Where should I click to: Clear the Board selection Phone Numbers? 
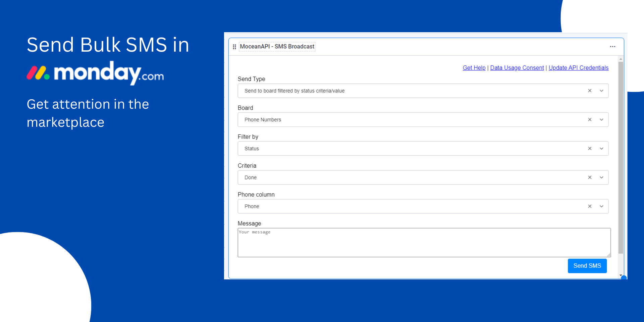(x=590, y=120)
